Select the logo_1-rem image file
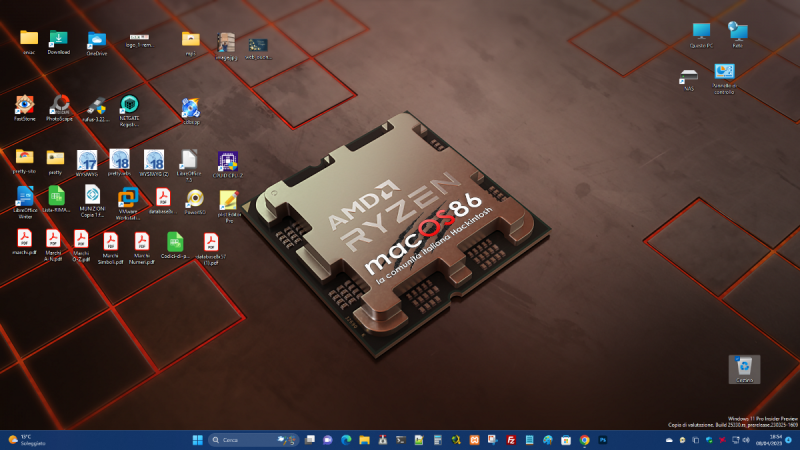This screenshot has height=450, width=800. pos(139,40)
